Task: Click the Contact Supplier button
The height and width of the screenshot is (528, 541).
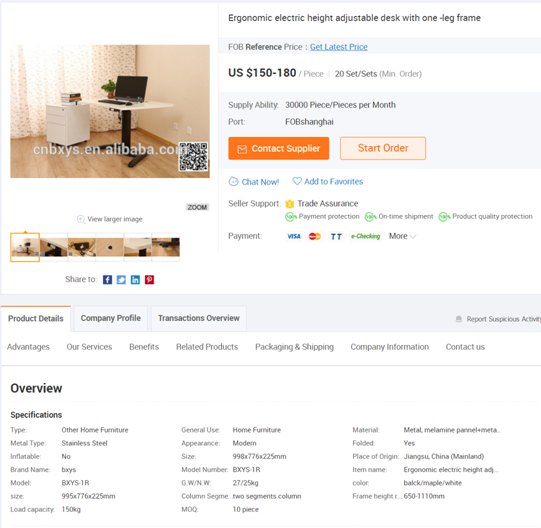Action: pos(278,148)
